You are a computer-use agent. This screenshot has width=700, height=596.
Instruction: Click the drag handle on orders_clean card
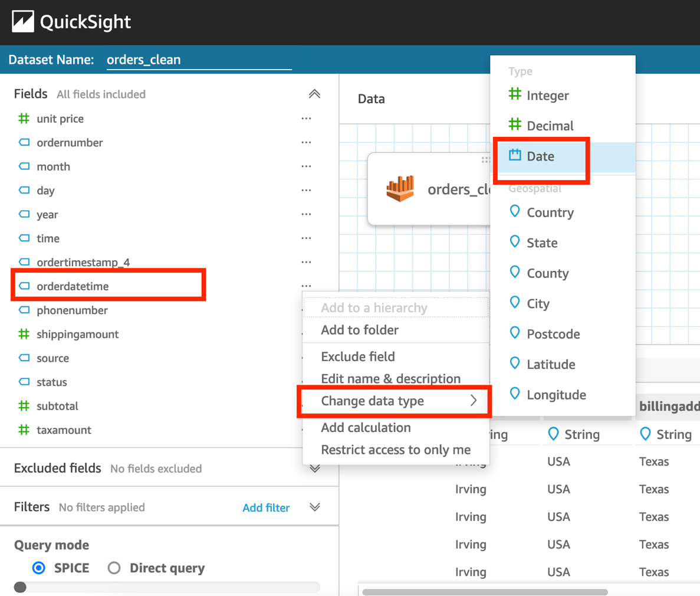coord(485,159)
